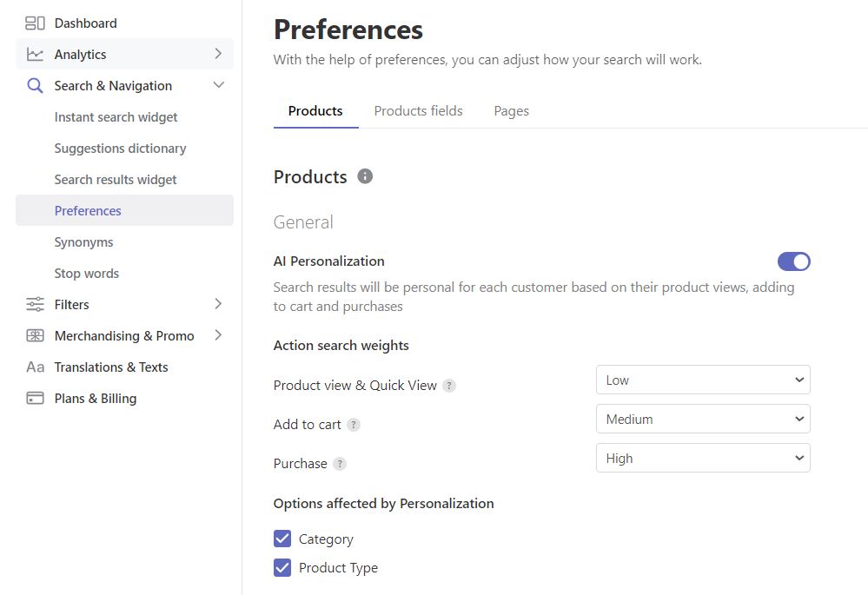Collapse the Search & Navigation section chevron
Screen dimensions: 868x595
219,84
